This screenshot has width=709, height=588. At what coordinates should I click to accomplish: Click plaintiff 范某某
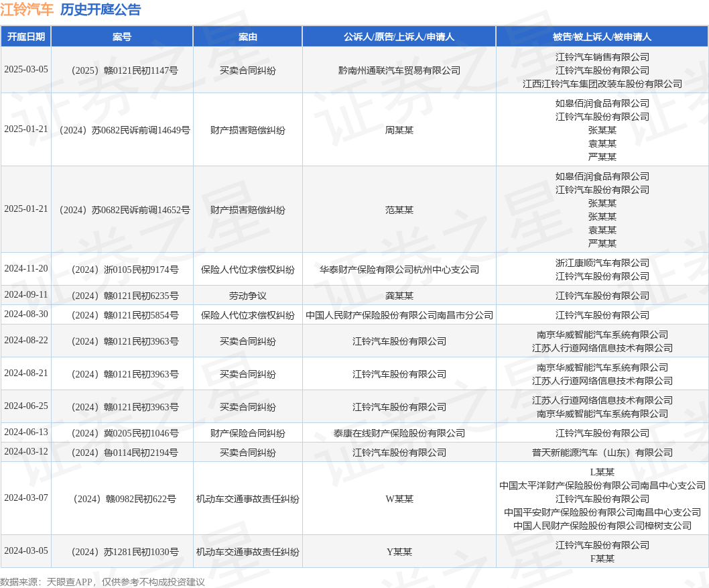[x=399, y=210]
